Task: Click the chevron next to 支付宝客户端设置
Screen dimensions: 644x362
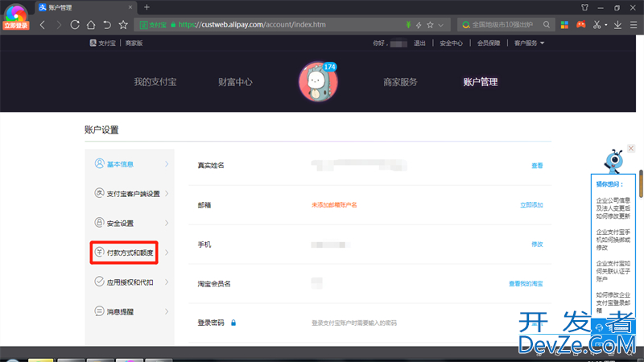Action: (x=167, y=194)
